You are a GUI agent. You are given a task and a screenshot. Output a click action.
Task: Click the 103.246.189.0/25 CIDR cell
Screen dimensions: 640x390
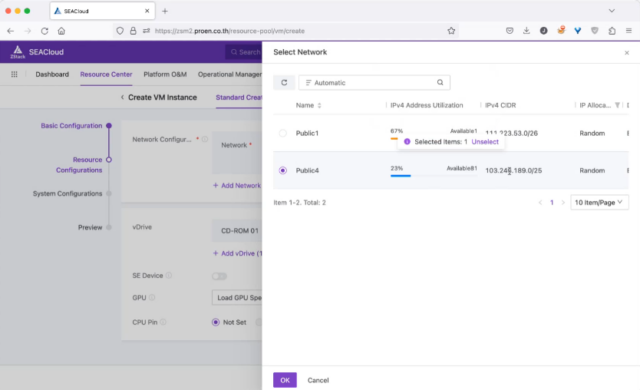click(513, 171)
